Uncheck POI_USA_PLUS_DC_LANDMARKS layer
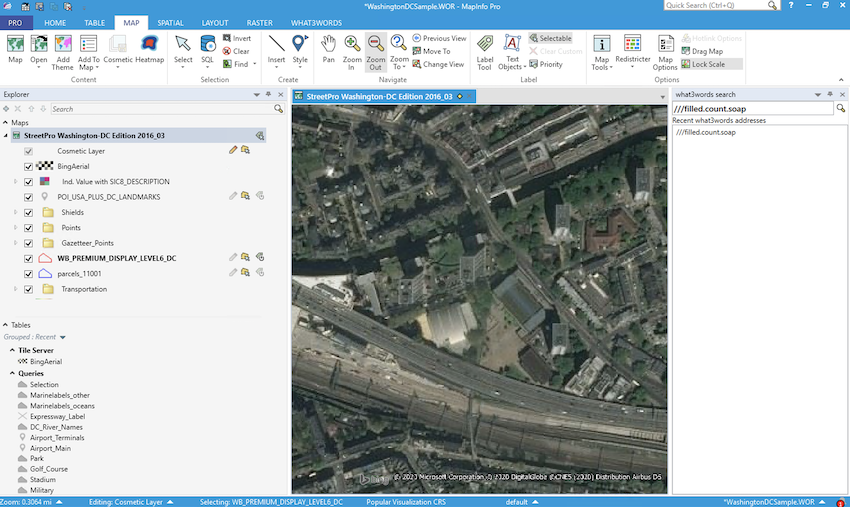Screen dimensions: 850x507 [x=28, y=197]
